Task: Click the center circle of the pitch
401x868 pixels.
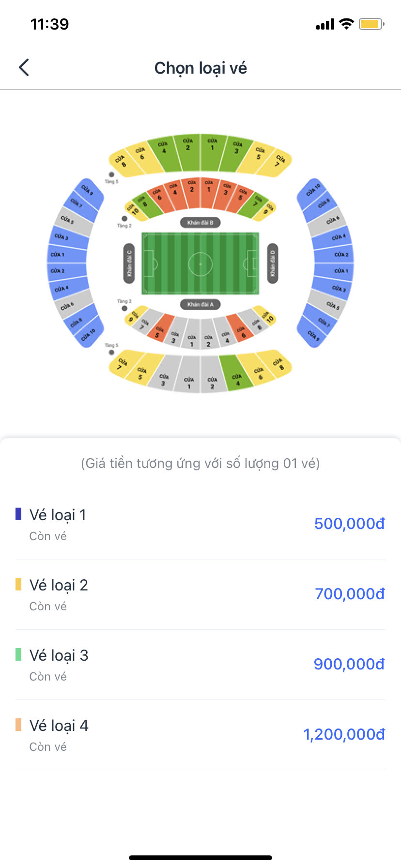Action: [x=200, y=264]
